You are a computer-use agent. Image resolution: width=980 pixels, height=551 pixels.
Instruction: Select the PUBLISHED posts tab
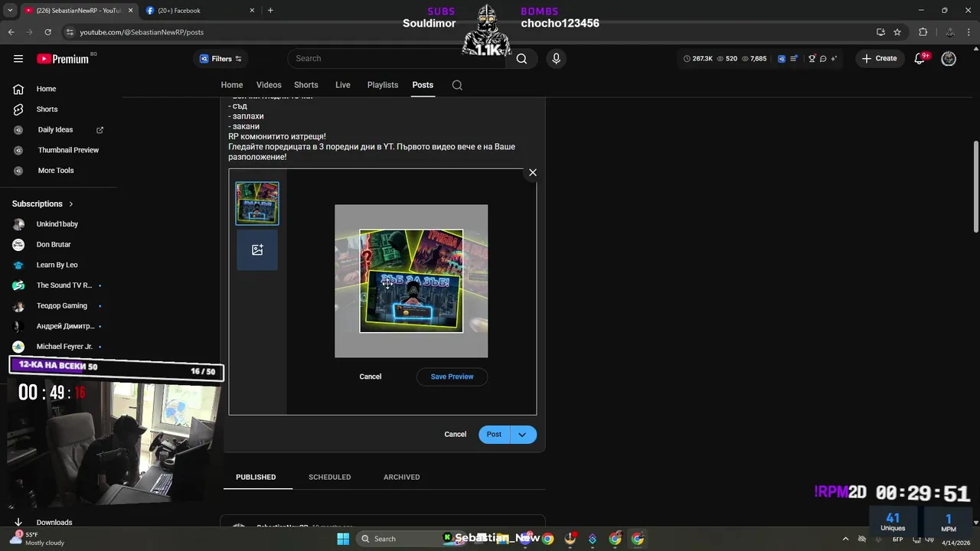point(256,477)
